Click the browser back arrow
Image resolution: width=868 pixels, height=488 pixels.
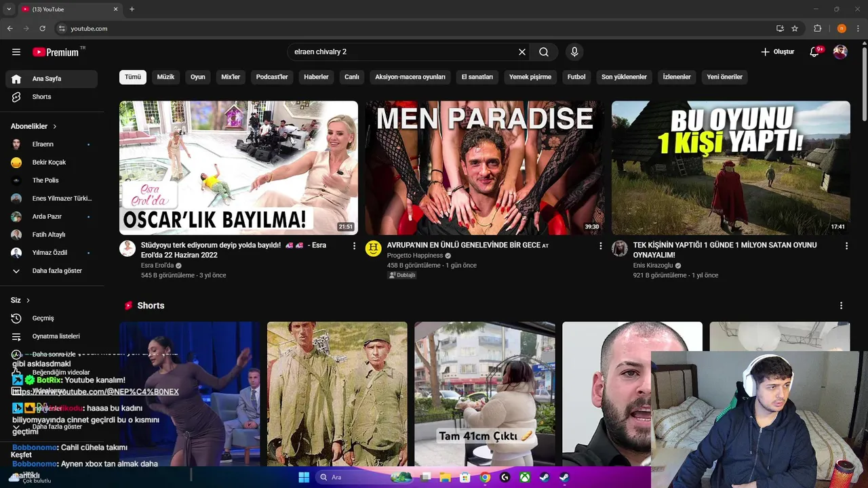(x=9, y=28)
